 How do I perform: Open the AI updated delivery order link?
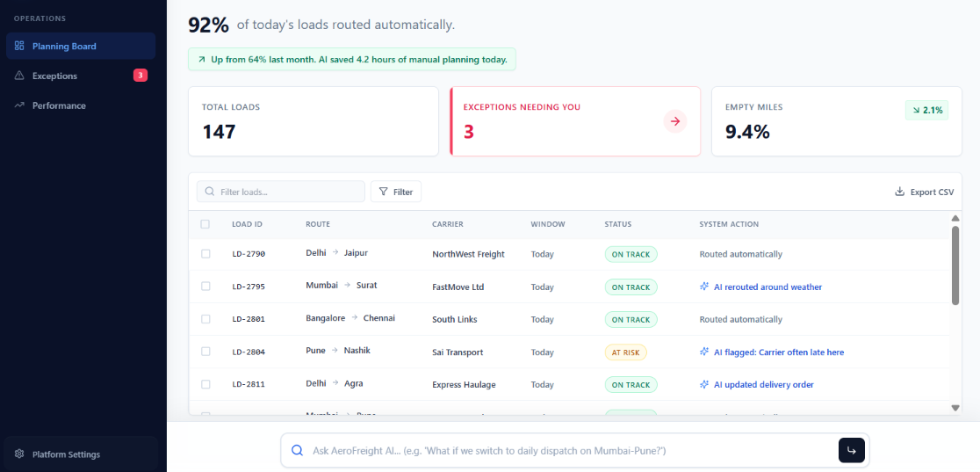(764, 385)
